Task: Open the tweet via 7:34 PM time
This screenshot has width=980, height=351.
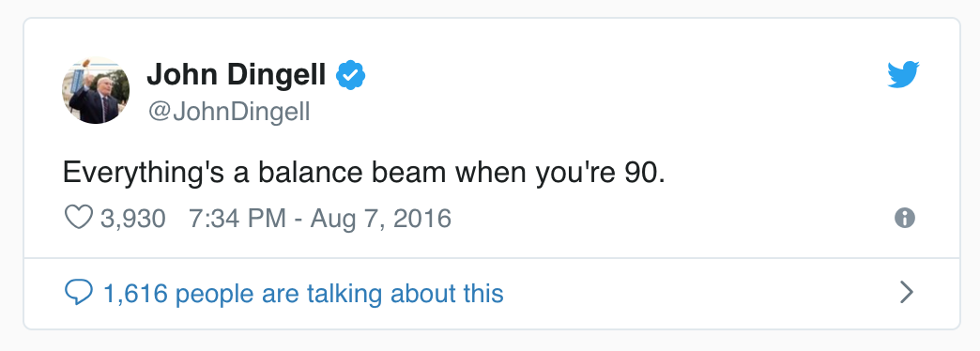Action: tap(237, 219)
